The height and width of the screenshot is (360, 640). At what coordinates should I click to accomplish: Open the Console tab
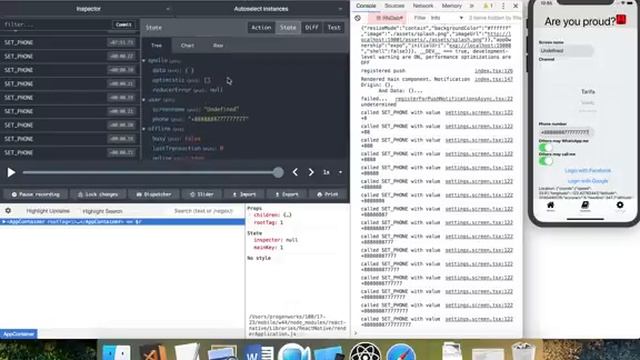(x=366, y=6)
